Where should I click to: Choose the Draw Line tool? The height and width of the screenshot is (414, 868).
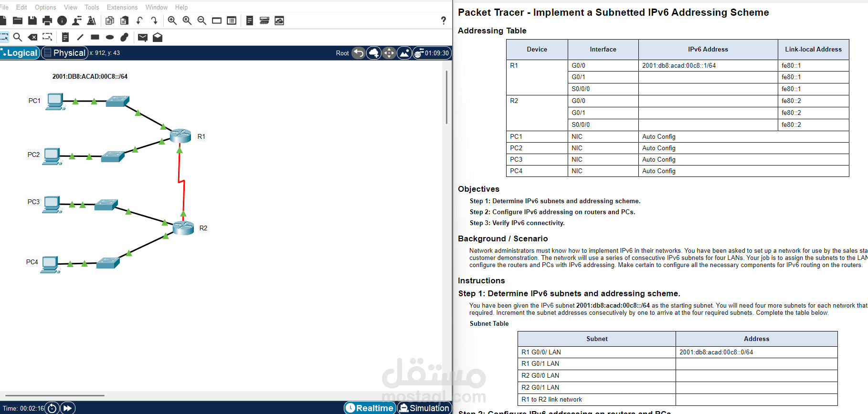click(80, 37)
